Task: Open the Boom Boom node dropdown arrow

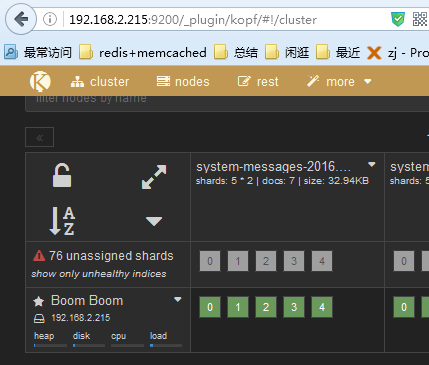Action: pos(178,299)
